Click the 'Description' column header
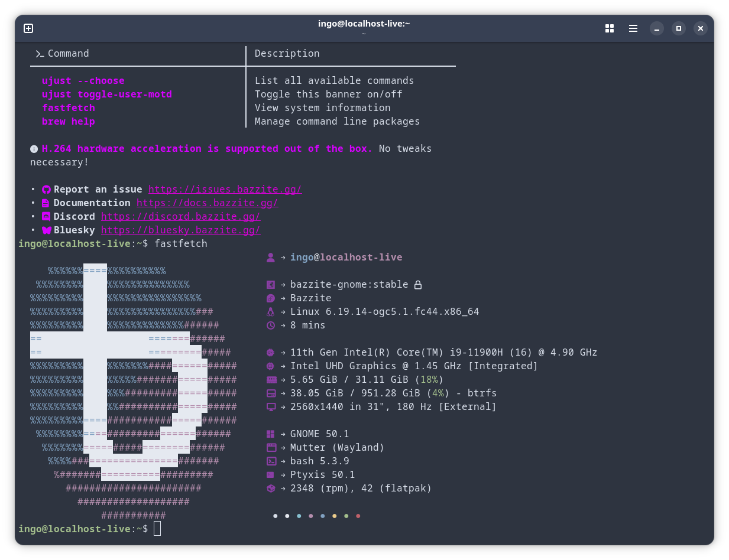Screen dimensions: 729x560 pyautogui.click(x=287, y=54)
